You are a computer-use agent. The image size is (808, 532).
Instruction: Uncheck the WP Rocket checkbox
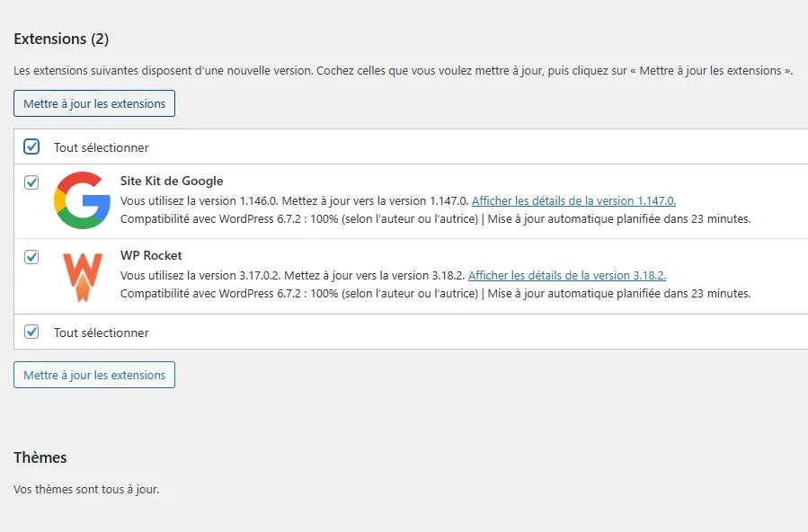[31, 257]
